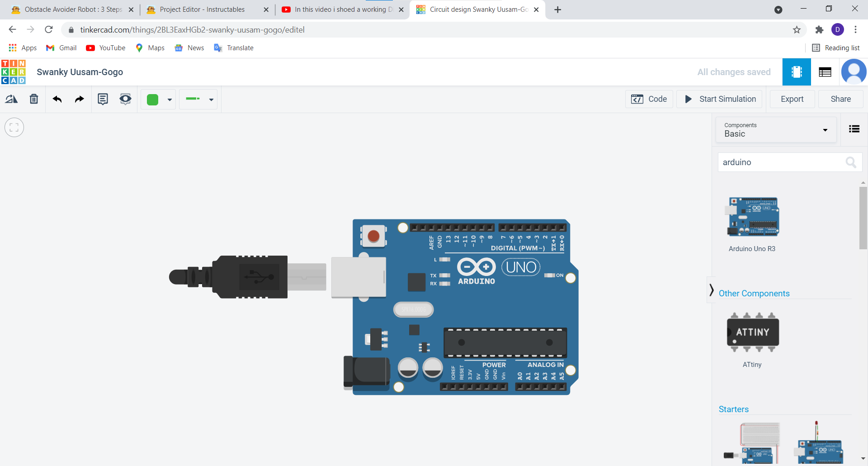Open the Apps bookmark
Image resolution: width=868 pixels, height=466 pixels.
[23, 48]
